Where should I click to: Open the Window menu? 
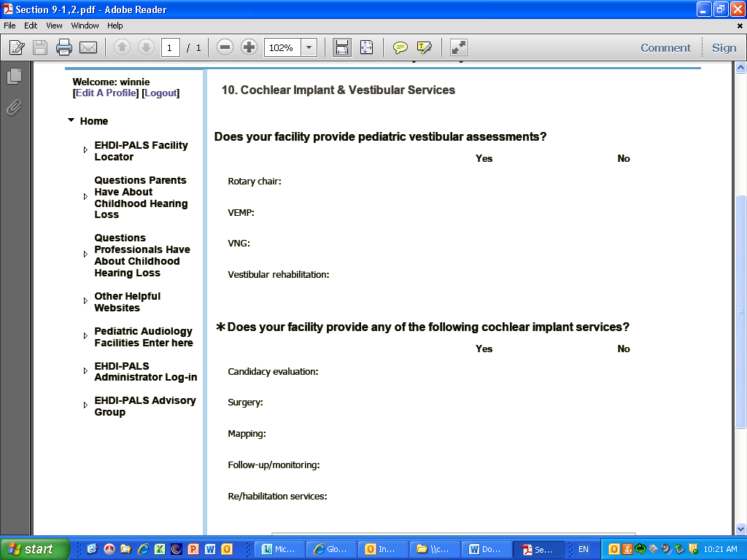[85, 26]
